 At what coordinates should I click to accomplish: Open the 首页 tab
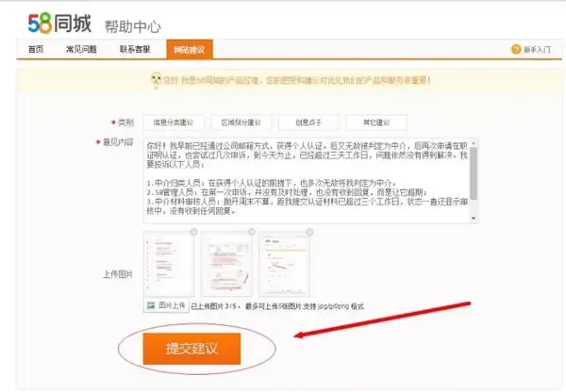(x=36, y=49)
